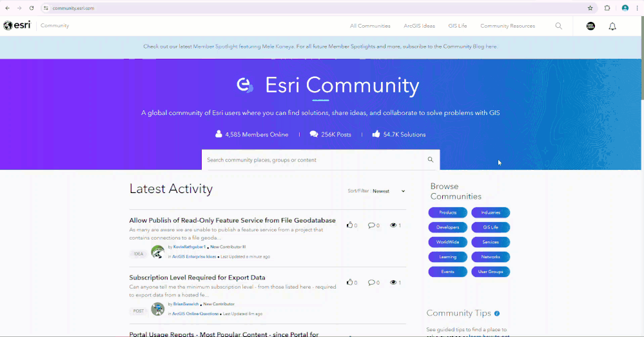The width and height of the screenshot is (644, 337).
Task: Click the page vertical scrollbar
Action: pyautogui.click(x=642, y=57)
